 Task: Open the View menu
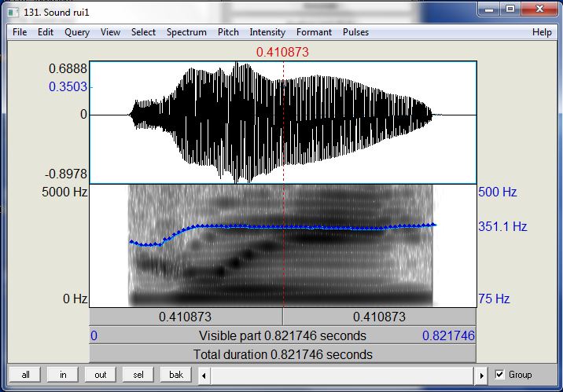click(x=110, y=32)
